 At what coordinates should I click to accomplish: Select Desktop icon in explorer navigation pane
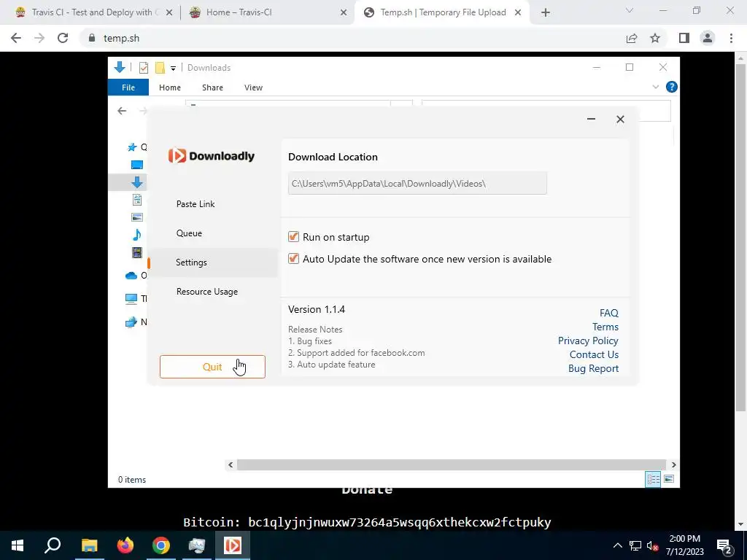pyautogui.click(x=136, y=165)
